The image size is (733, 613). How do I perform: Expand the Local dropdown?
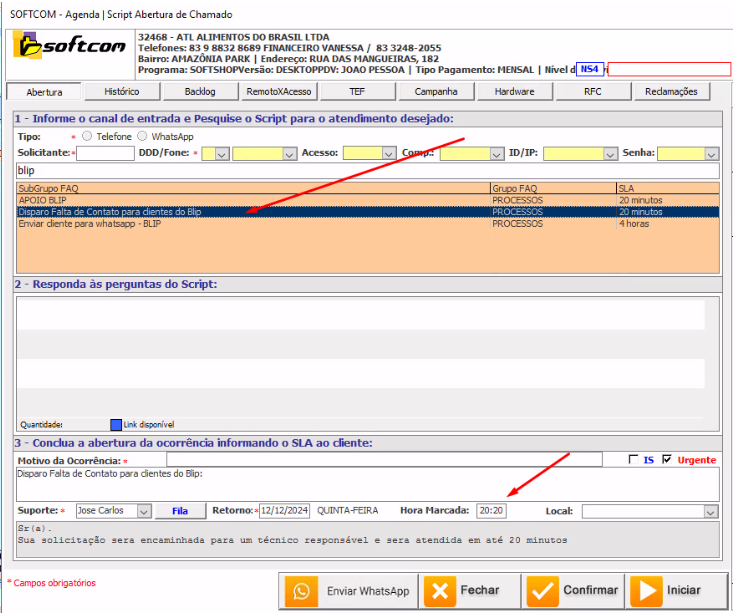tap(711, 511)
